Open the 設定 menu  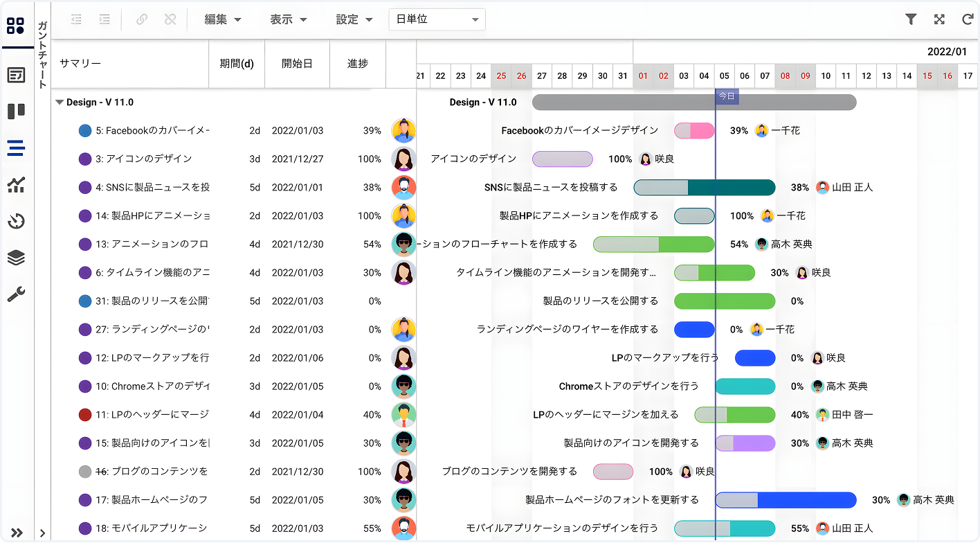(x=354, y=19)
